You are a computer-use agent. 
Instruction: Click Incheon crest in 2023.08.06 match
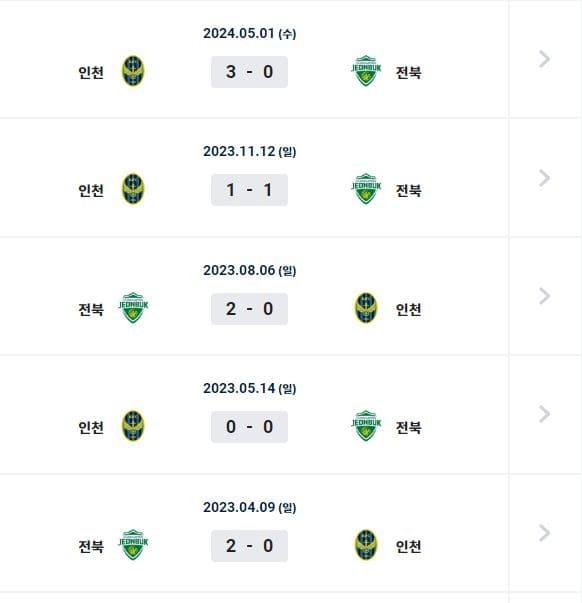click(366, 308)
